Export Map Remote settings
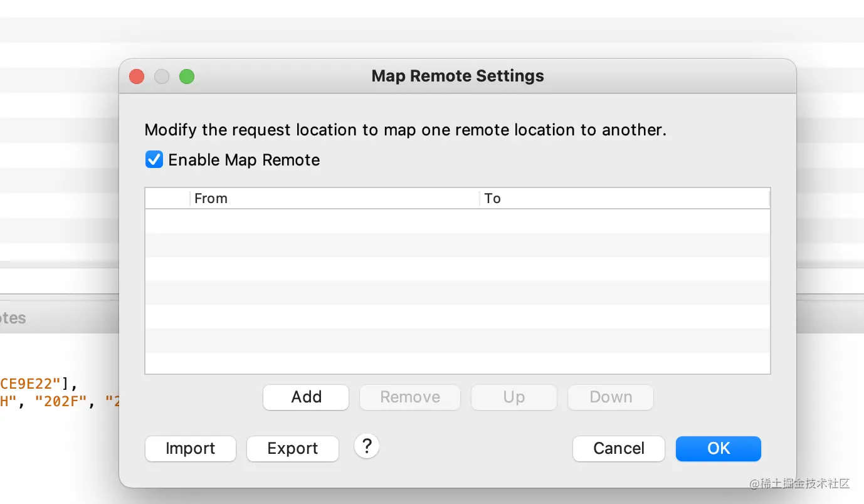The height and width of the screenshot is (504, 864). click(293, 448)
